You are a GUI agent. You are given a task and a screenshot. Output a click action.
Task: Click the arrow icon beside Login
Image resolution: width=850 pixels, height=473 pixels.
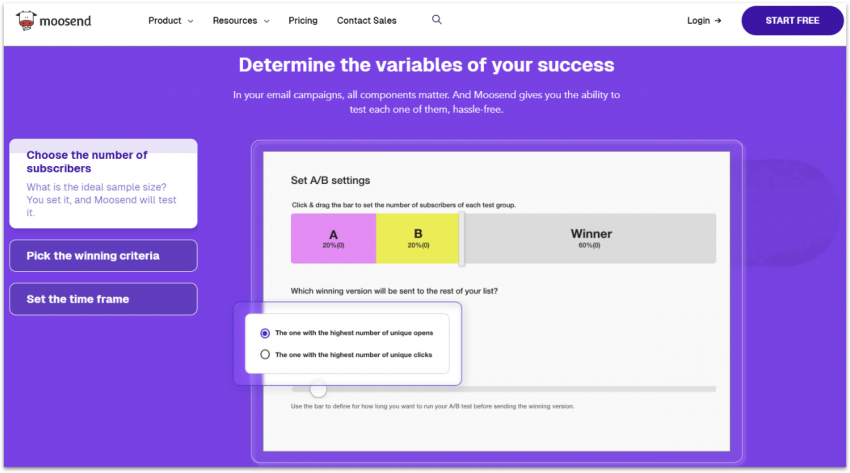pos(718,20)
